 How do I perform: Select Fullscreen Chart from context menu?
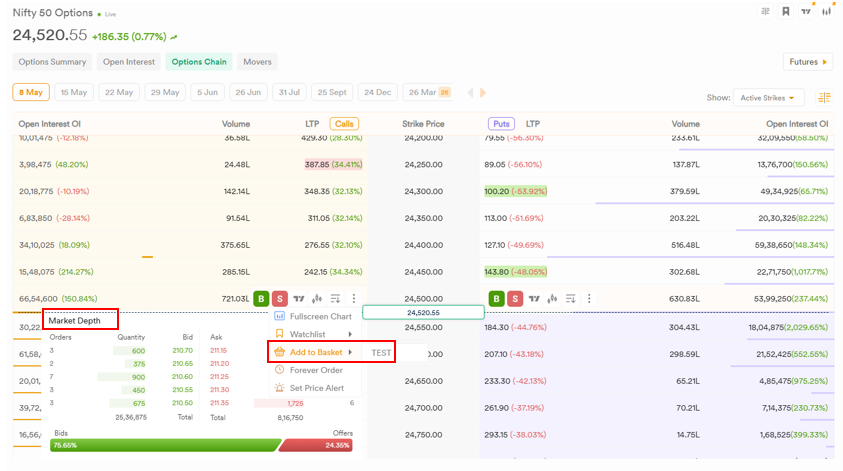[315, 316]
